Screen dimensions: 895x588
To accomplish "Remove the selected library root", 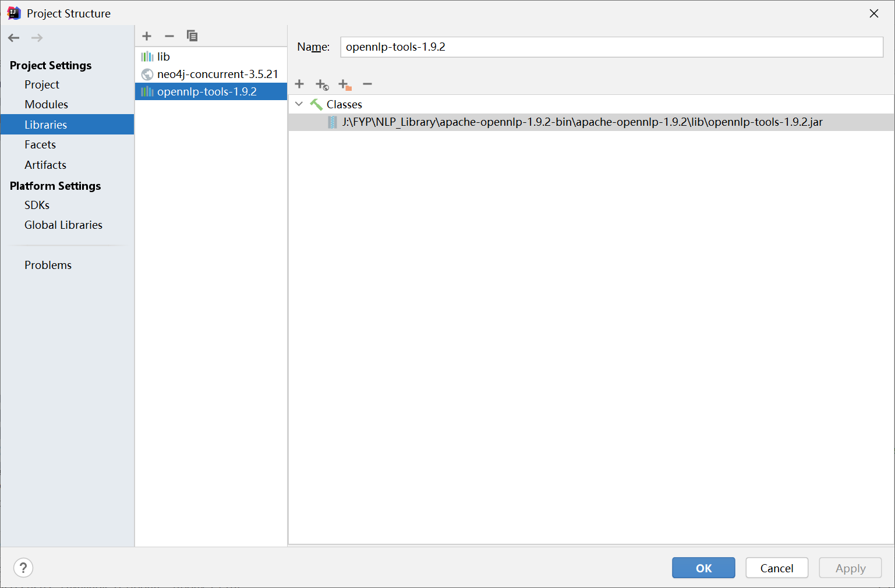I will 367,84.
